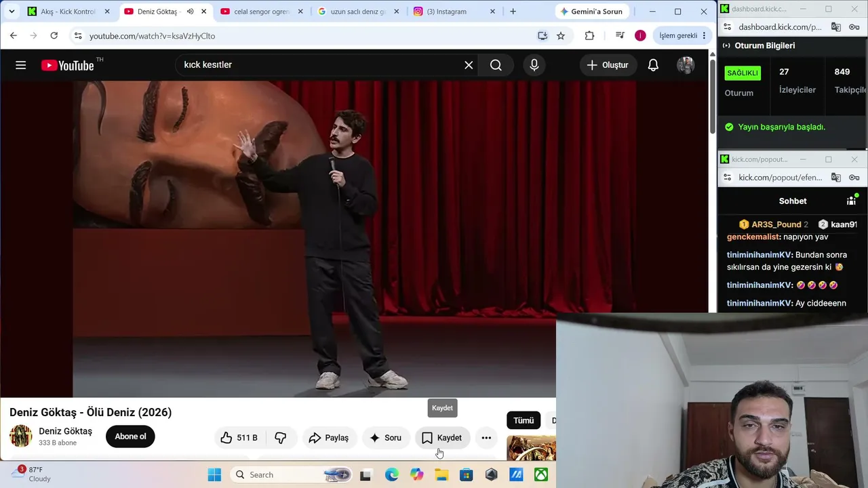
Task: Open the Deniz Göktaş channel name link
Action: coord(65,431)
